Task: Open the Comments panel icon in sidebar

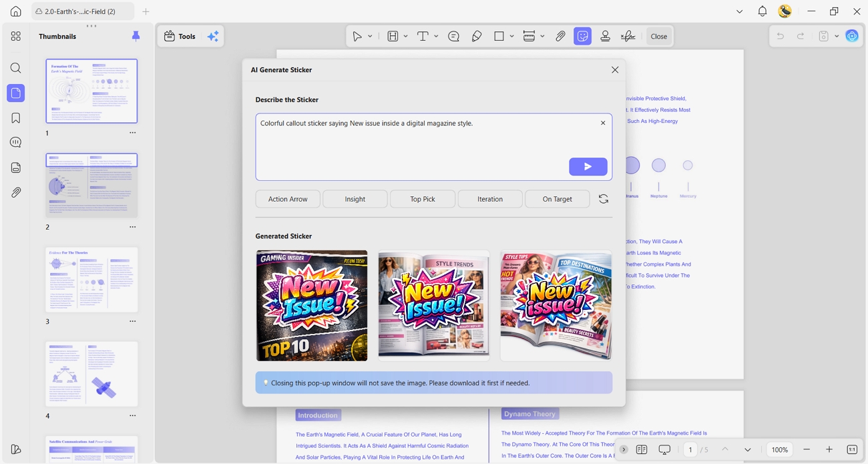Action: tap(16, 142)
